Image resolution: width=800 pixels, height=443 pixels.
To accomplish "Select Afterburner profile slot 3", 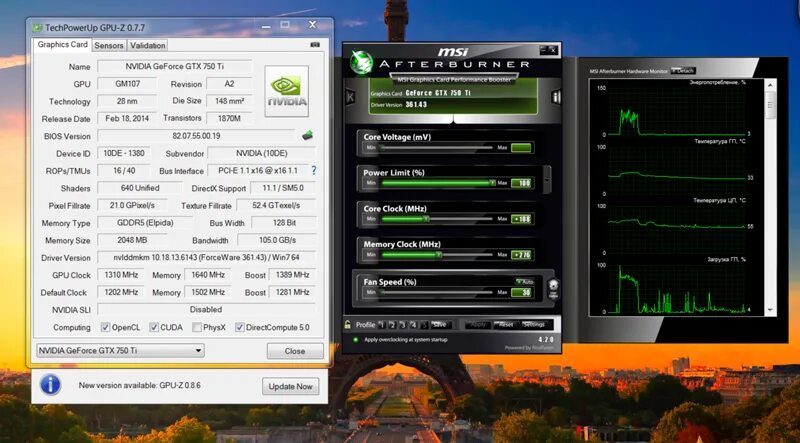I will pos(403,325).
